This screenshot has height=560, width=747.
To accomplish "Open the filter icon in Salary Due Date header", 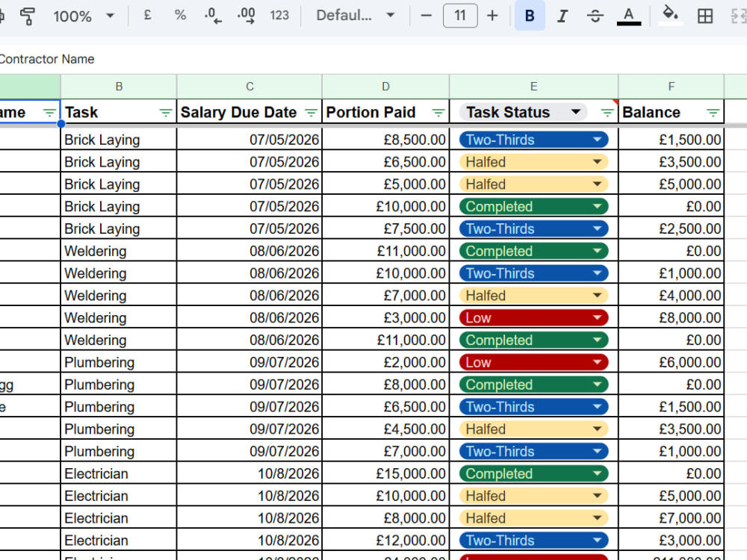I will pyautogui.click(x=311, y=113).
